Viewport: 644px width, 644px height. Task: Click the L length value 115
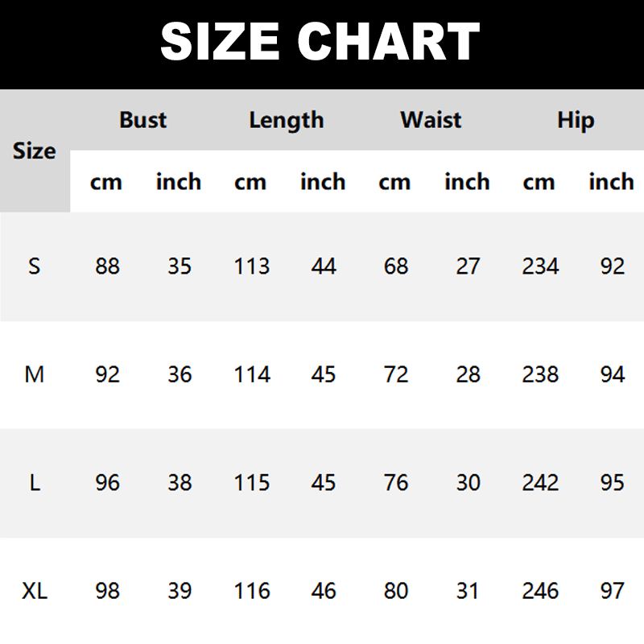click(251, 483)
